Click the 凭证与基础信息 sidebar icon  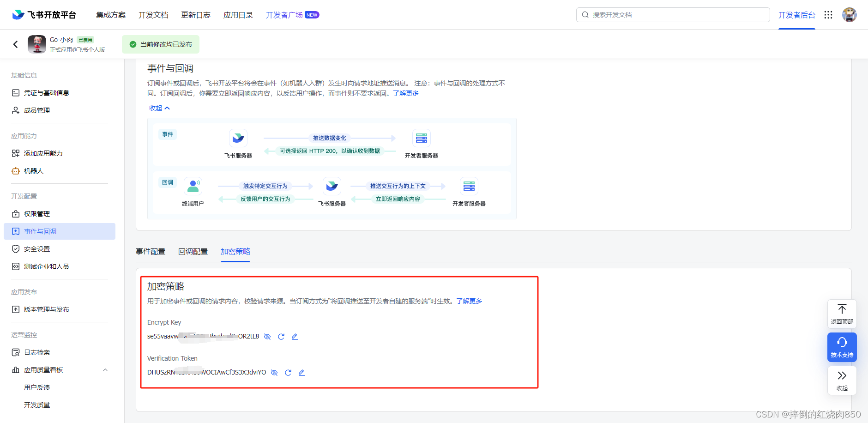click(16, 93)
